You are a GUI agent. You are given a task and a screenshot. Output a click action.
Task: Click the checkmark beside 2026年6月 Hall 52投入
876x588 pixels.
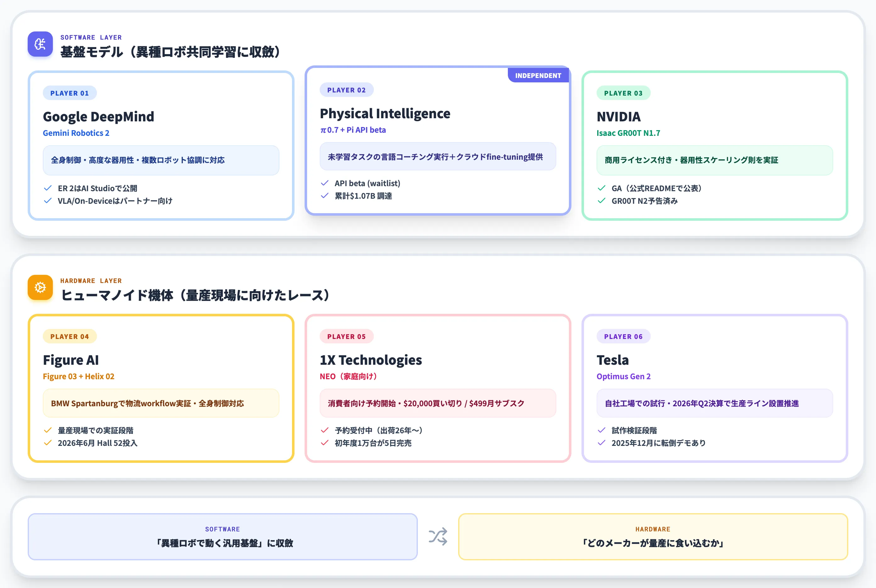click(48, 443)
